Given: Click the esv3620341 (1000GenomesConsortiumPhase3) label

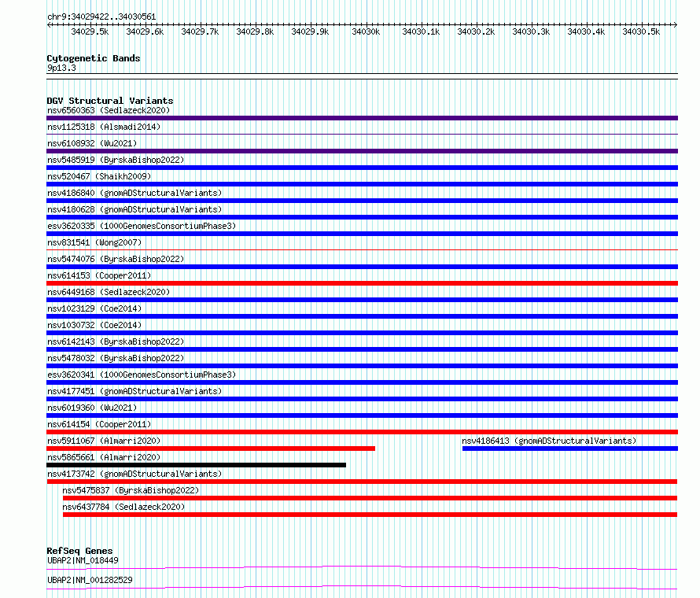Looking at the screenshot, I should pyautogui.click(x=142, y=375).
